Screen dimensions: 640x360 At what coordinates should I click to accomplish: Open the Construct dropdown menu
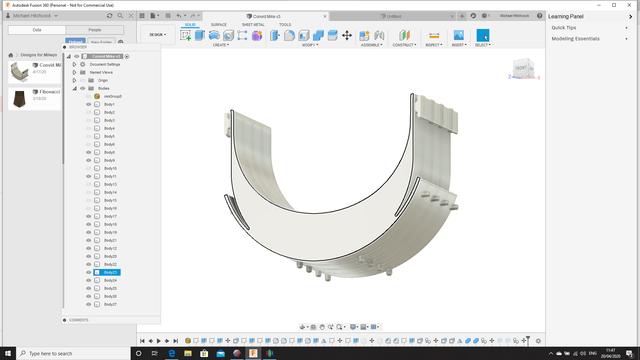(x=404, y=45)
